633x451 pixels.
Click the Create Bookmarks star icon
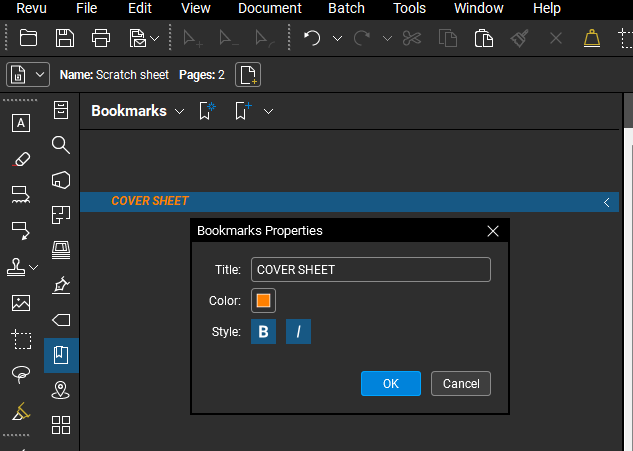pos(207,111)
